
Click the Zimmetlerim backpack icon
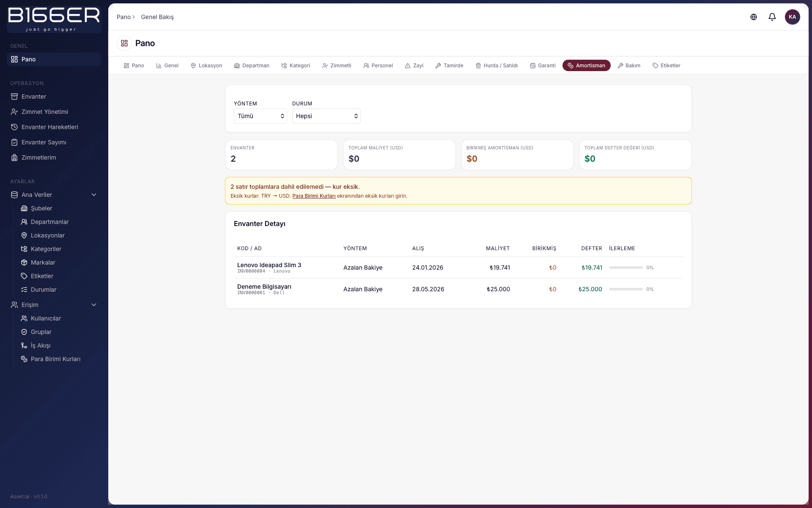point(14,157)
